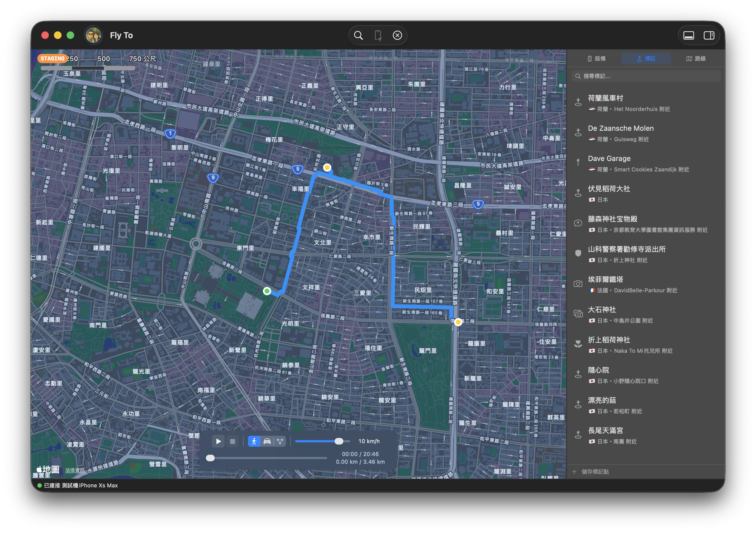The width and height of the screenshot is (756, 533).
Task: Click the 00:00 / 20:46 elapsed time readout
Action: click(x=360, y=454)
